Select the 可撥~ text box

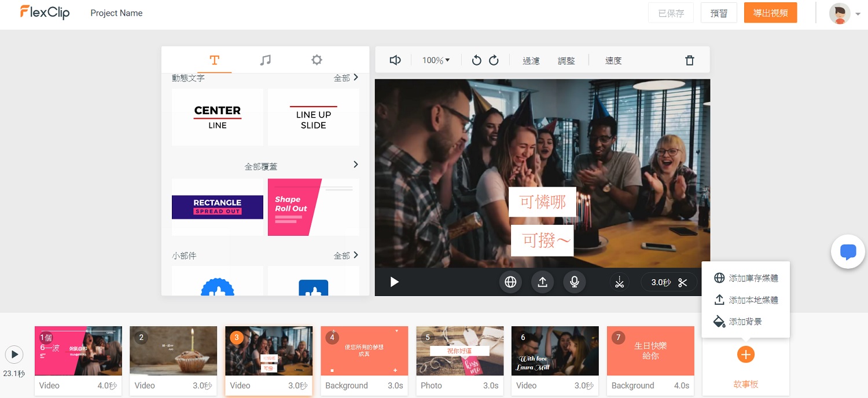pos(542,240)
